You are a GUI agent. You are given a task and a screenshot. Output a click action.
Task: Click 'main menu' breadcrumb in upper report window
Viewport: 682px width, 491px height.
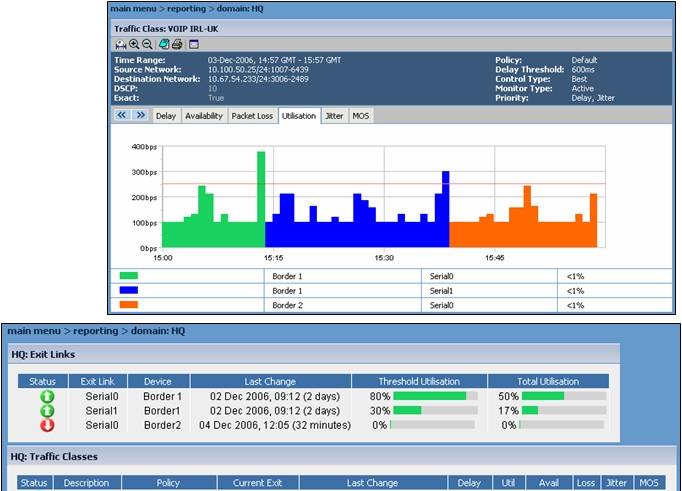[x=133, y=9]
